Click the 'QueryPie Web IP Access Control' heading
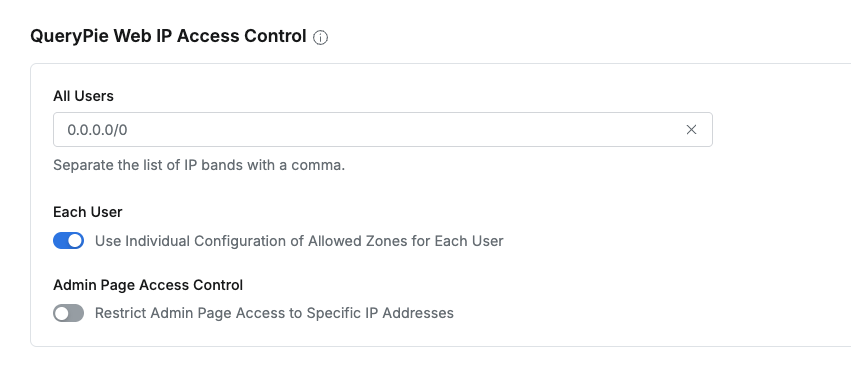 pos(168,36)
